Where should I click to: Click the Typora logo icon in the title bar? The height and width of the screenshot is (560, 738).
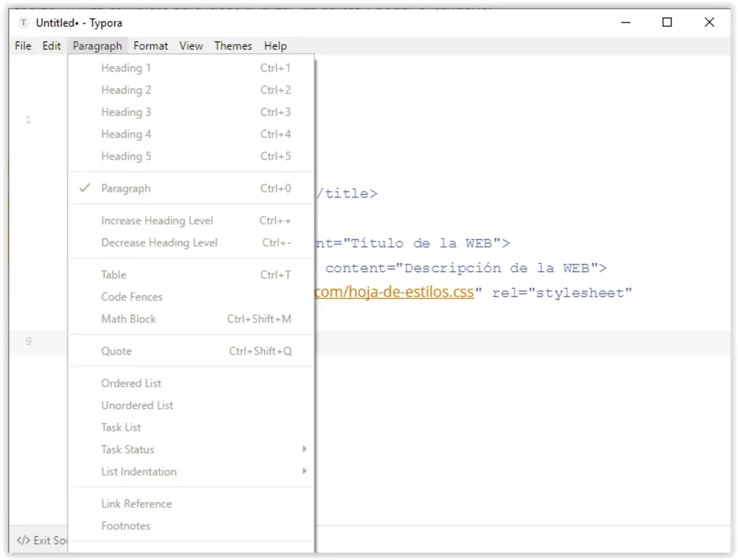[23, 22]
